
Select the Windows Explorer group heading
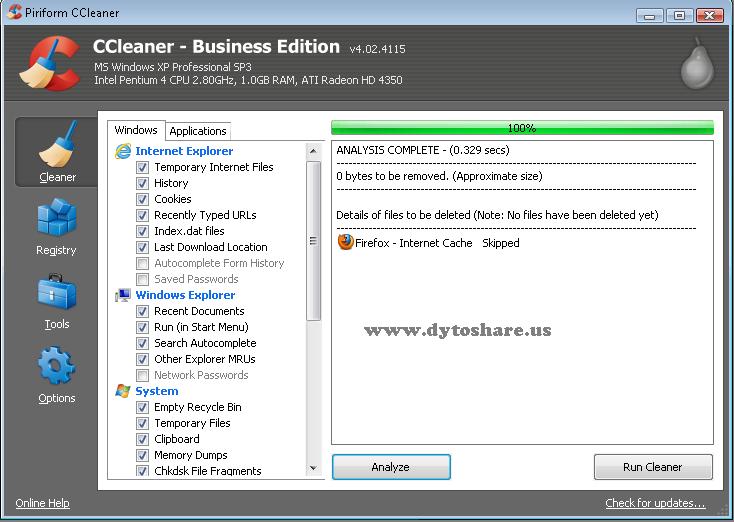[185, 295]
